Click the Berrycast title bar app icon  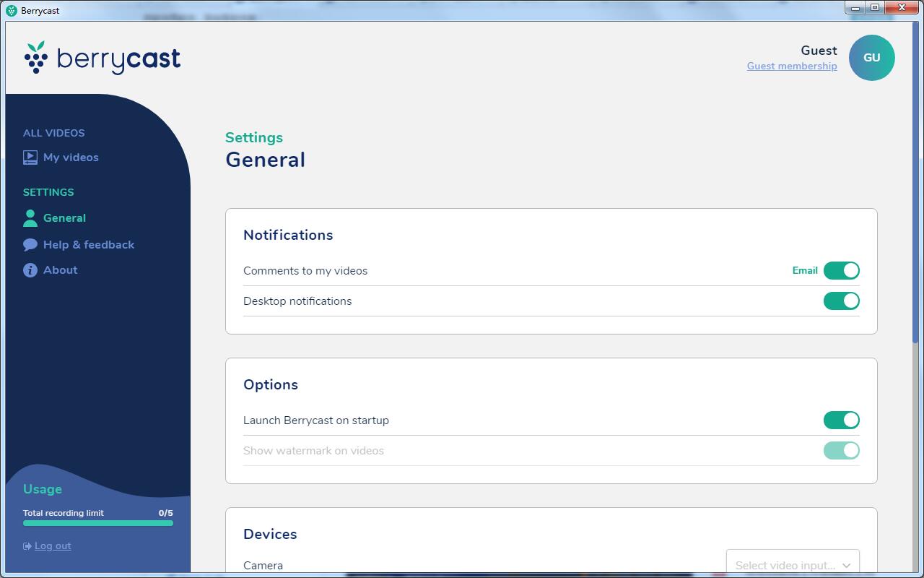click(x=12, y=10)
